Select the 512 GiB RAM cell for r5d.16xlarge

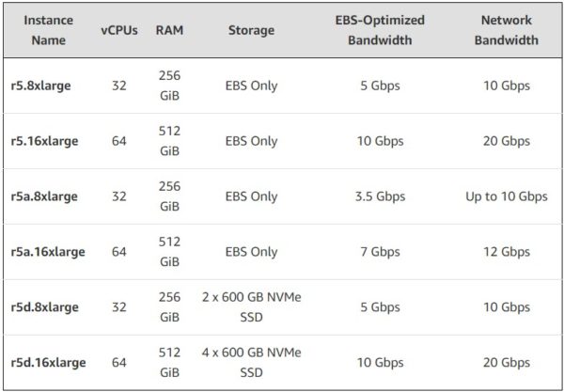click(x=169, y=363)
